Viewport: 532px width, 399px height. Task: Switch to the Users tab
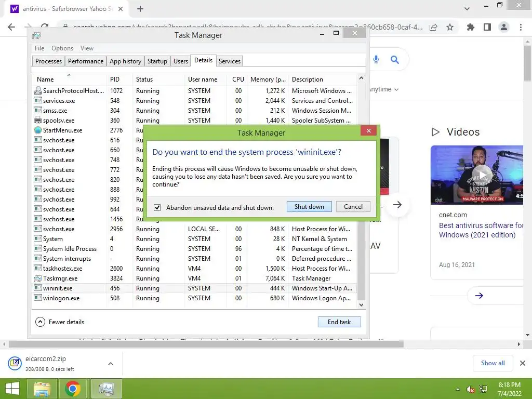point(180,61)
